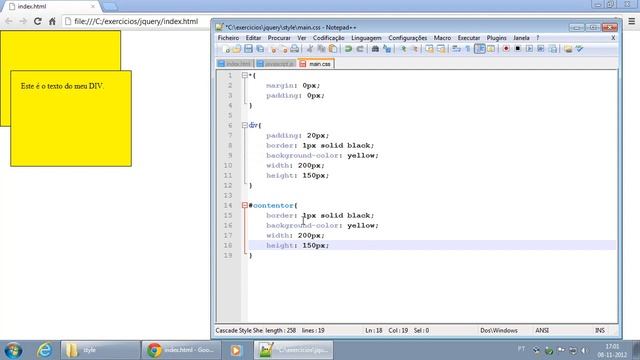Click Dos\Windows in the status bar
The image size is (640, 360).
(x=499, y=330)
